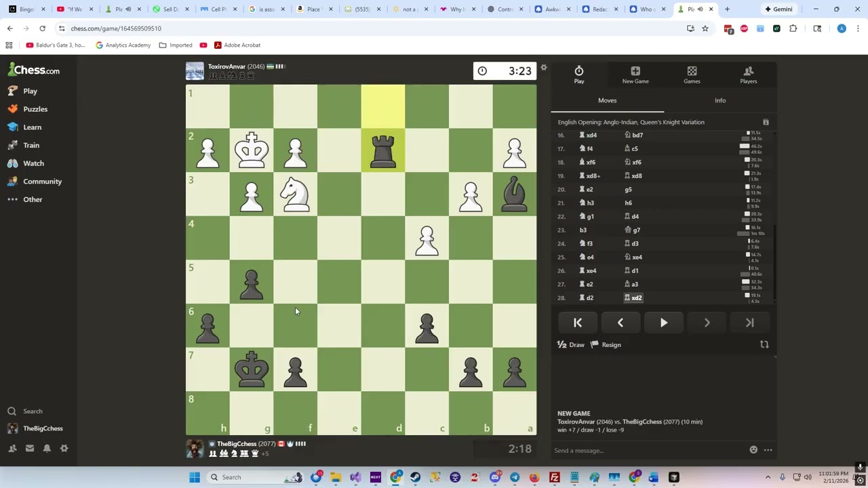Open TheBigCchess profile in the sidebar
The image size is (868, 488).
pyautogui.click(x=35, y=428)
